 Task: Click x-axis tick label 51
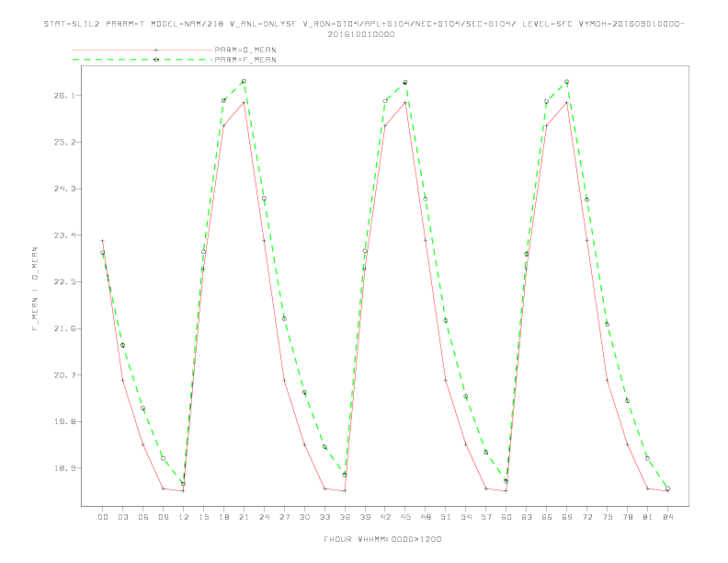446,517
